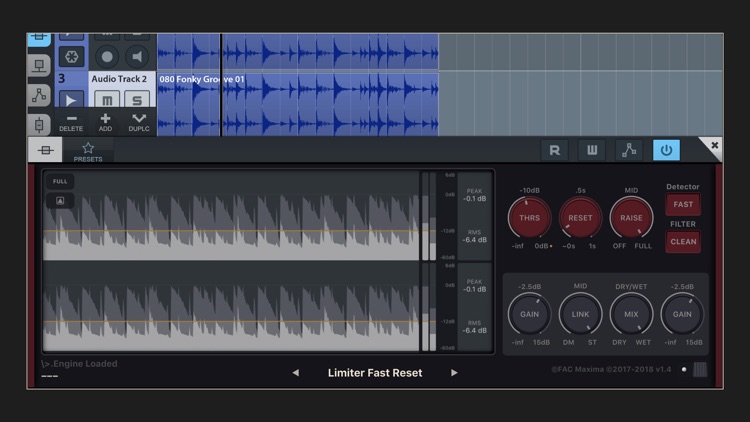Click the striped grid icon at bottom right
The height and width of the screenshot is (422, 750).
click(700, 369)
